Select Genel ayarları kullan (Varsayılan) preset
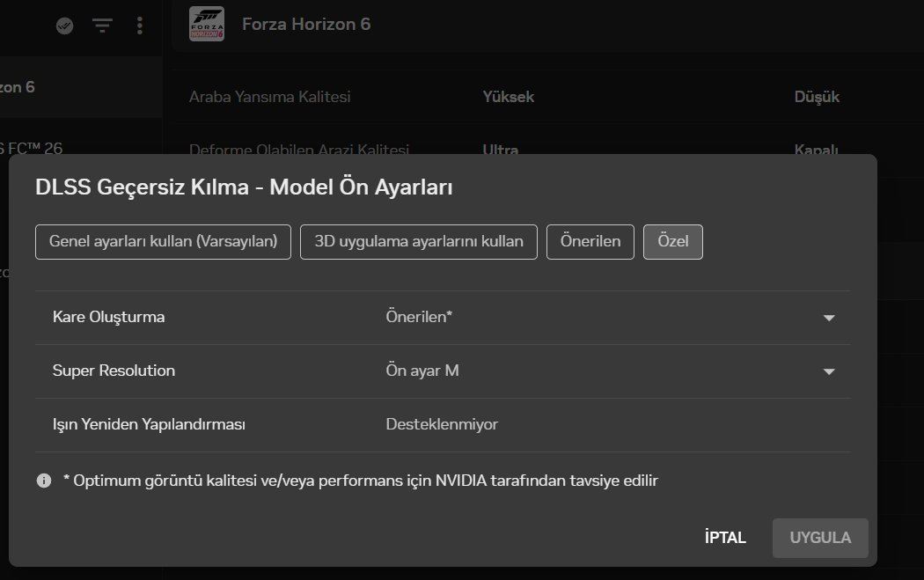 pyautogui.click(x=163, y=242)
